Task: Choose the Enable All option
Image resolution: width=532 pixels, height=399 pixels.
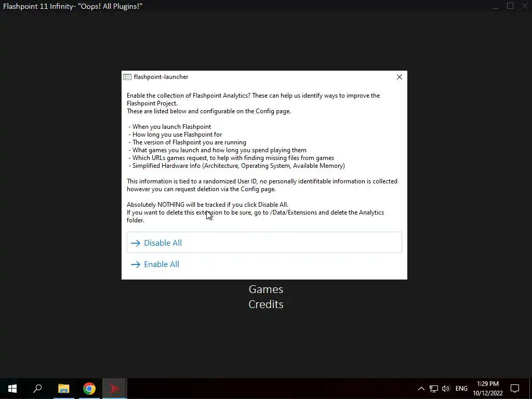Action: tap(264, 264)
